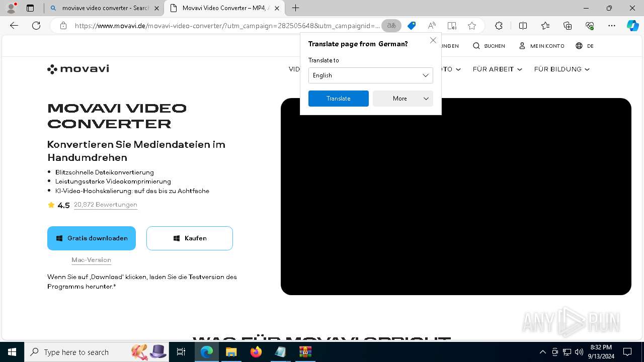Viewport: 644px width, 362px height.
Task: Open notification center
Action: pyautogui.click(x=627, y=352)
